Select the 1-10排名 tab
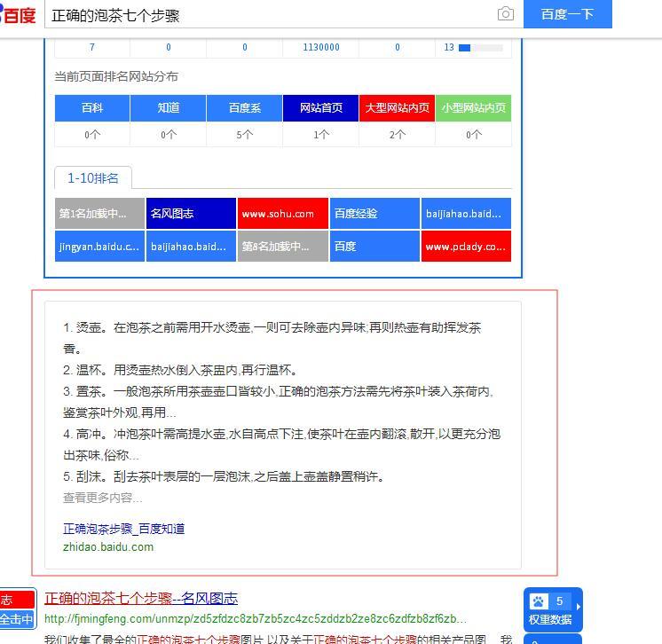This screenshot has width=662, height=644. coord(93,178)
